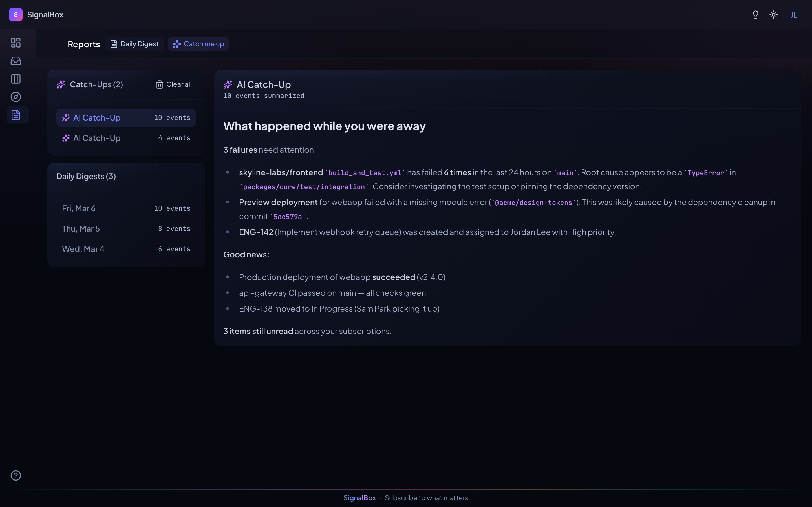Open the Fri, Mar 6 daily digest
812x507 pixels.
click(x=126, y=208)
